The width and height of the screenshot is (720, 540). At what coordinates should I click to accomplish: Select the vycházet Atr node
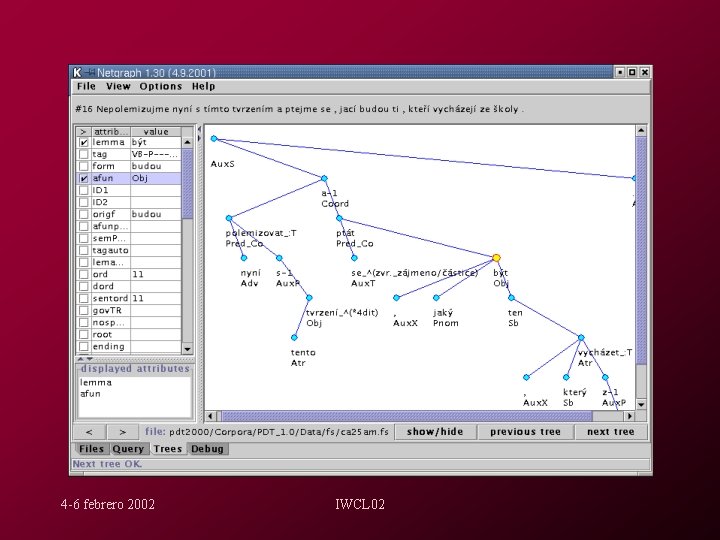click(581, 338)
